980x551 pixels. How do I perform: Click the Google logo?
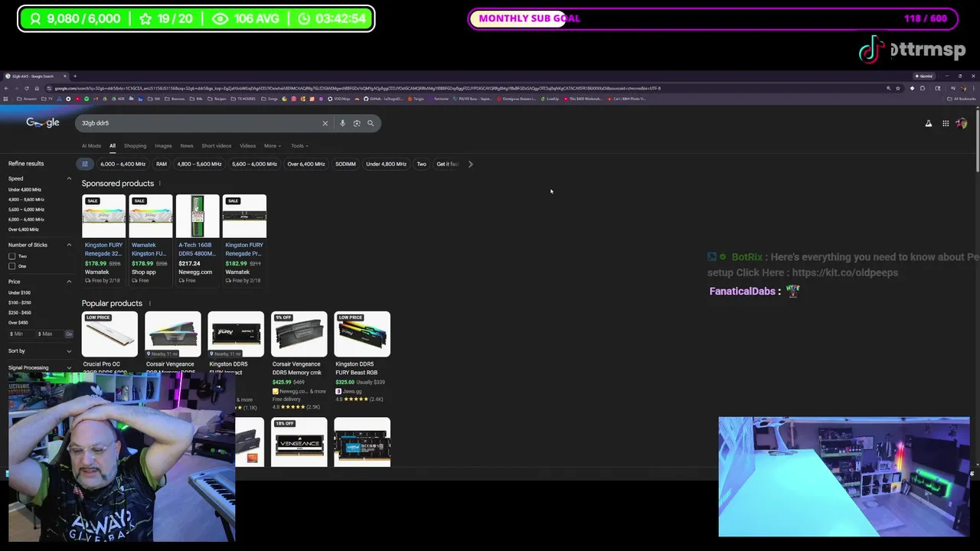(43, 122)
